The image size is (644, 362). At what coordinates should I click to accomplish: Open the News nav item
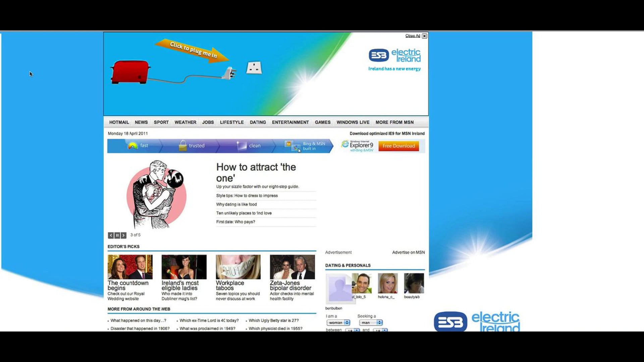(141, 122)
